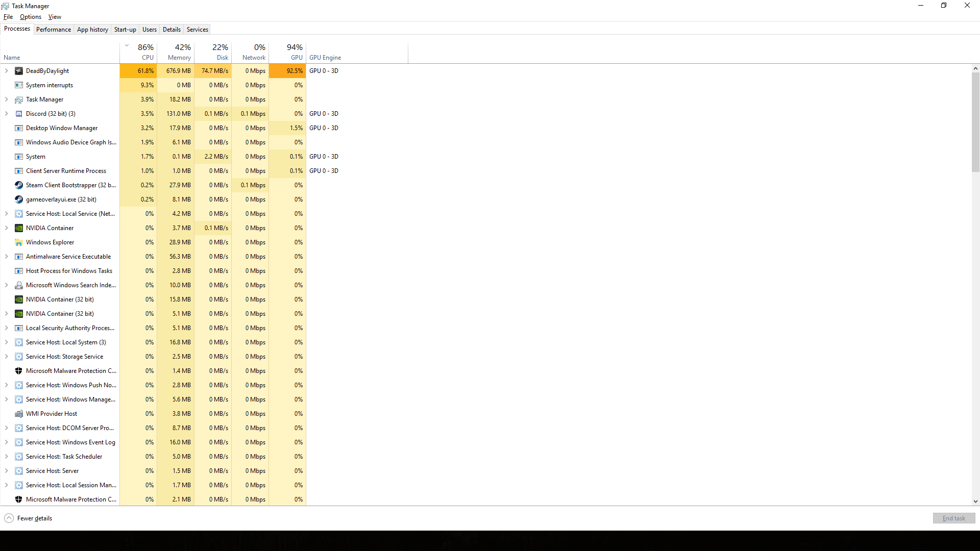Select the App history tab
980x551 pixels.
tap(92, 29)
